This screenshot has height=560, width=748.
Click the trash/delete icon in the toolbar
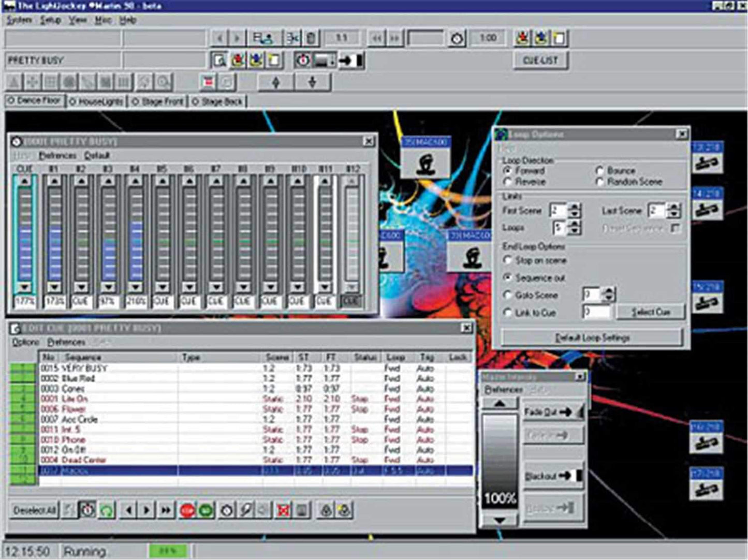coord(312,37)
